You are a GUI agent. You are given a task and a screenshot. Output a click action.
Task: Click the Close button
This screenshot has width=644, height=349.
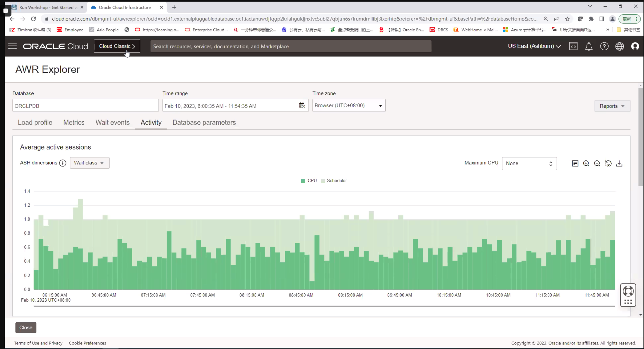tap(26, 327)
